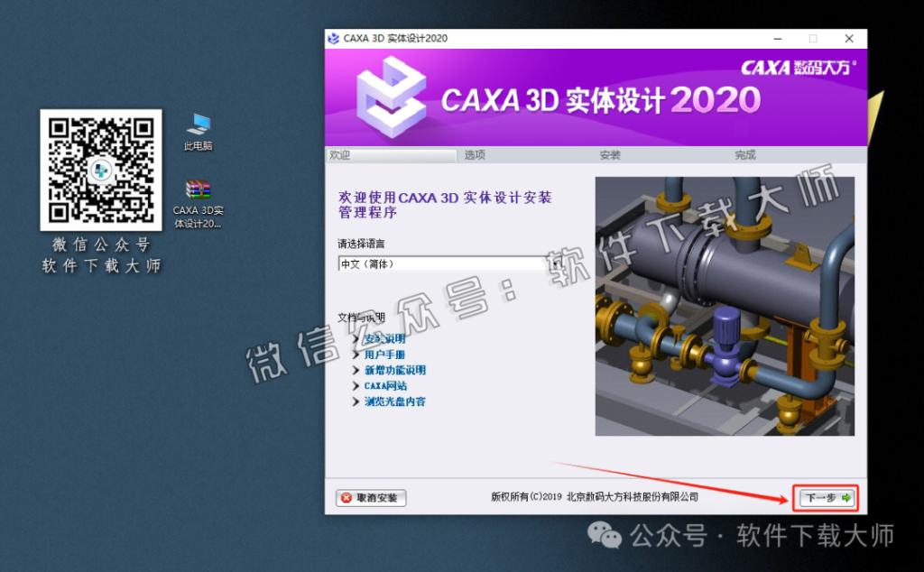The width and height of the screenshot is (924, 572).
Task: Click the CAXA app icon in title bar
Action: click(334, 38)
